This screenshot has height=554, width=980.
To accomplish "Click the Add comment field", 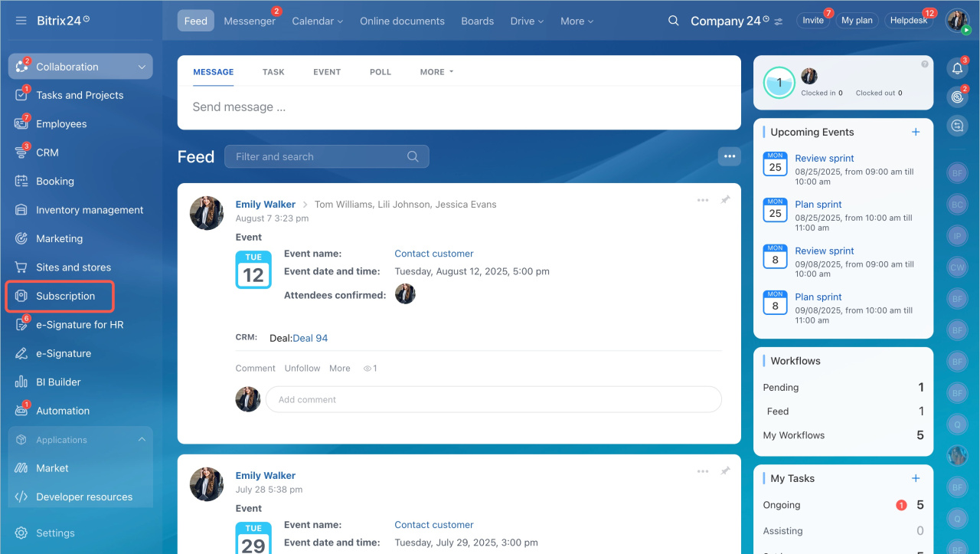I will point(494,399).
